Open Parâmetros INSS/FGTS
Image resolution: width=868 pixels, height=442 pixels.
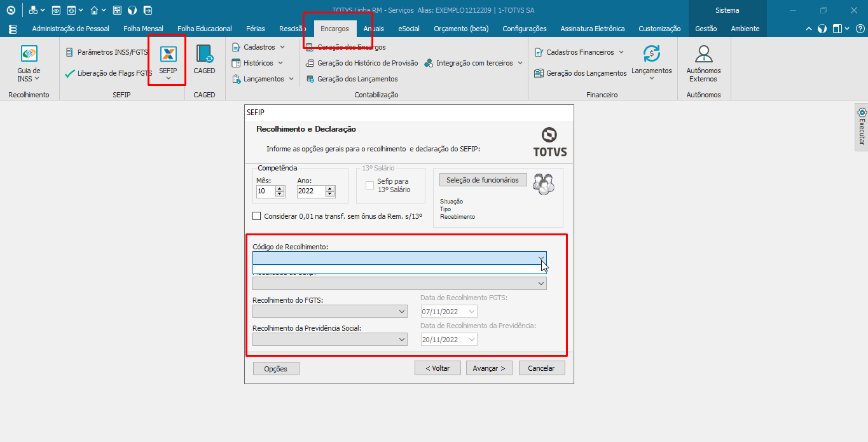106,52
